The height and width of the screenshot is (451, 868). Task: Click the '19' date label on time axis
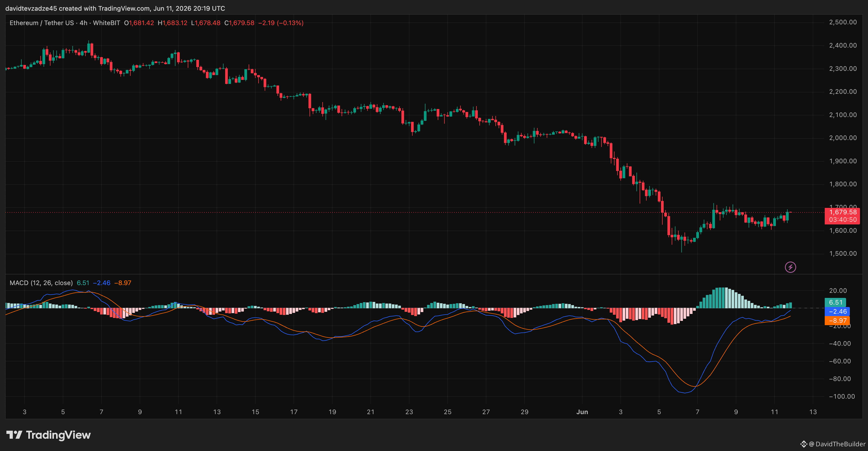tap(332, 412)
